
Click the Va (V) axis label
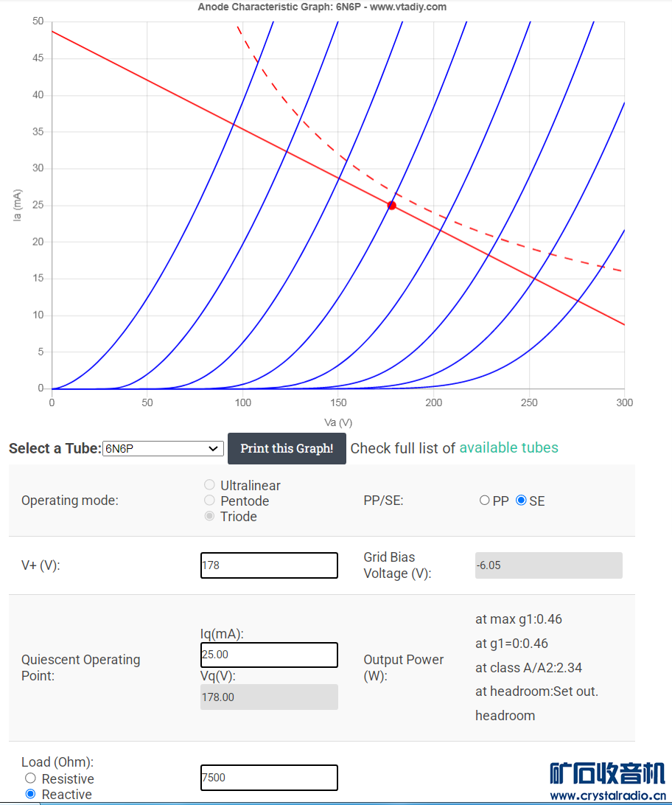(x=338, y=422)
